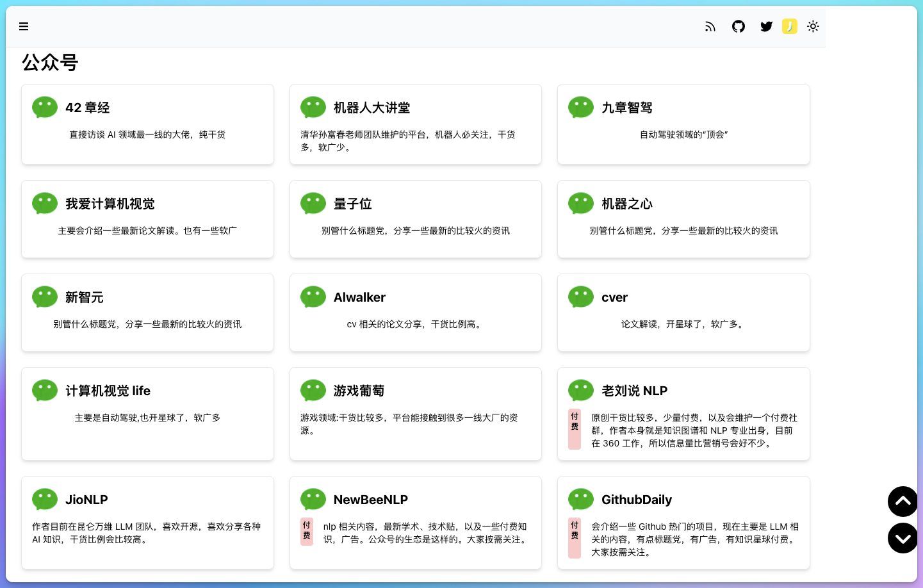Click the yellow J icon
The height and width of the screenshot is (588, 923).
click(x=790, y=26)
